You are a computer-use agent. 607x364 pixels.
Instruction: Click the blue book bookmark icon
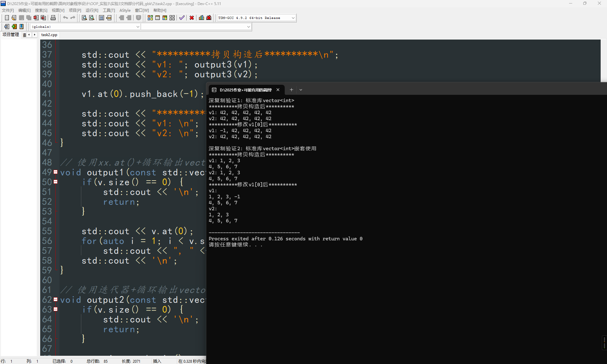click(22, 27)
